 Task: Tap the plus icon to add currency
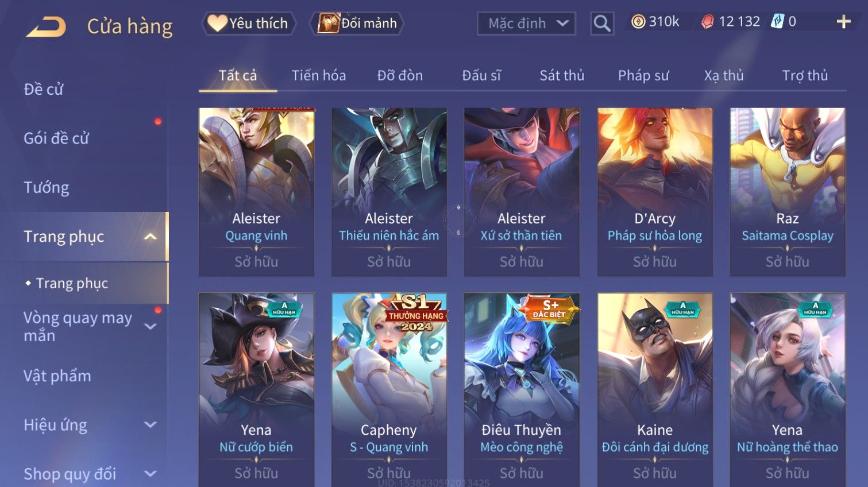click(843, 22)
